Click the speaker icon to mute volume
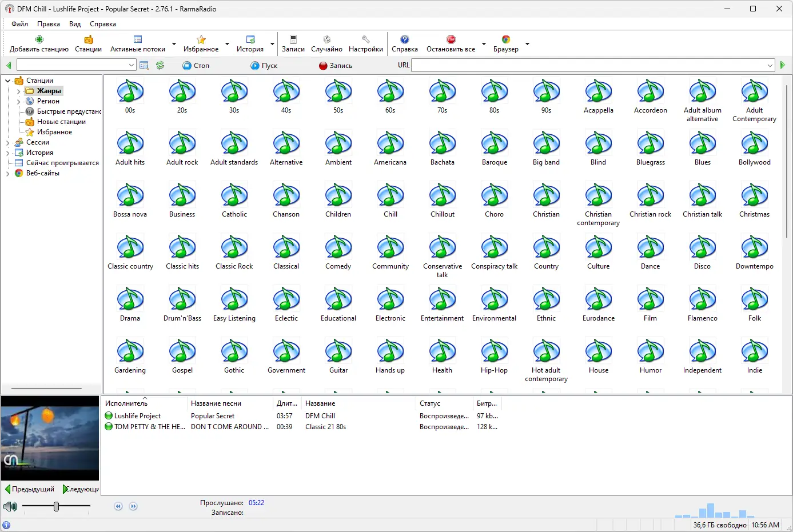This screenshot has height=532, width=793. 10,506
